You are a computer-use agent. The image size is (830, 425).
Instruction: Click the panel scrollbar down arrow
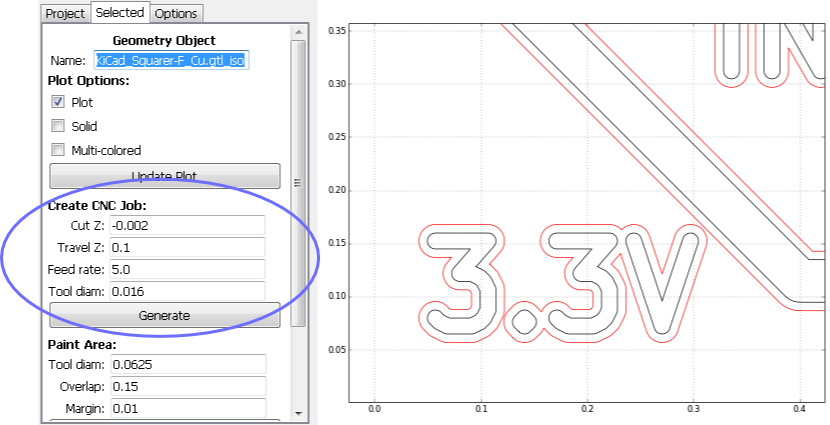coord(297,412)
